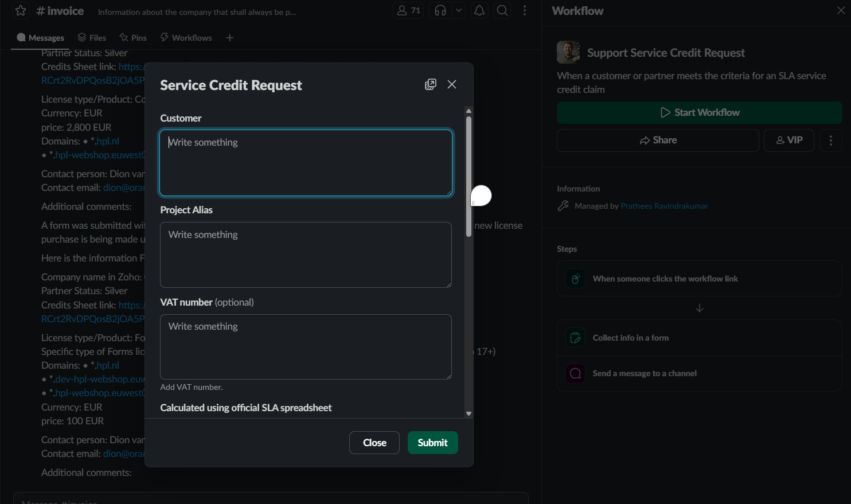Open the form in new window
Image resolution: width=851 pixels, height=504 pixels.
click(x=430, y=84)
